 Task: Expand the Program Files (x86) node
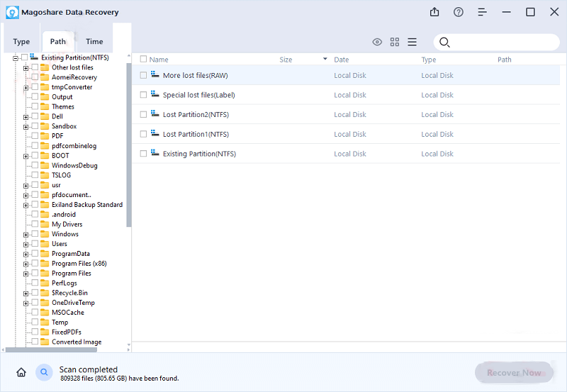coord(26,264)
